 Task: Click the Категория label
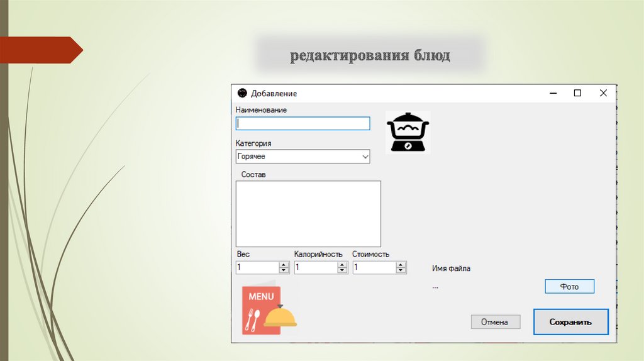(253, 143)
